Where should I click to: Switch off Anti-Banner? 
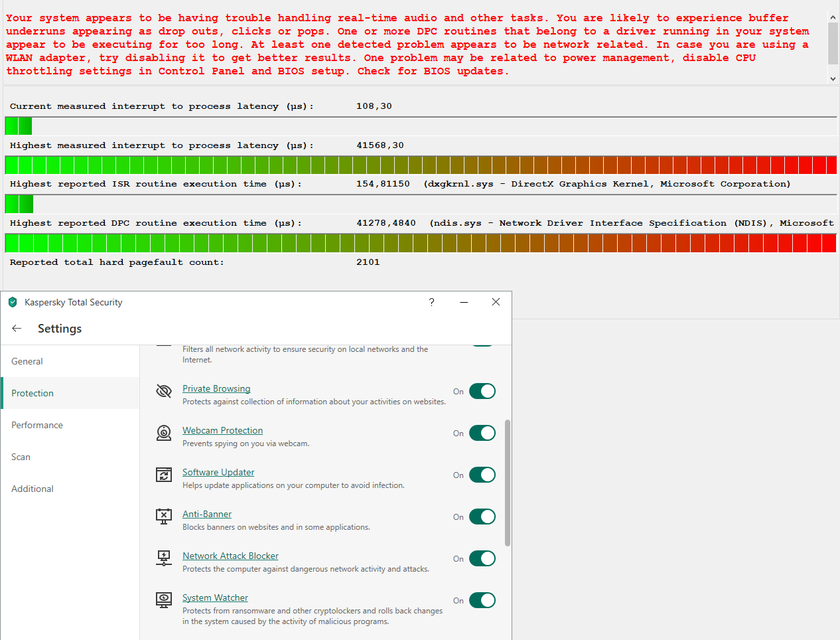[482, 517]
